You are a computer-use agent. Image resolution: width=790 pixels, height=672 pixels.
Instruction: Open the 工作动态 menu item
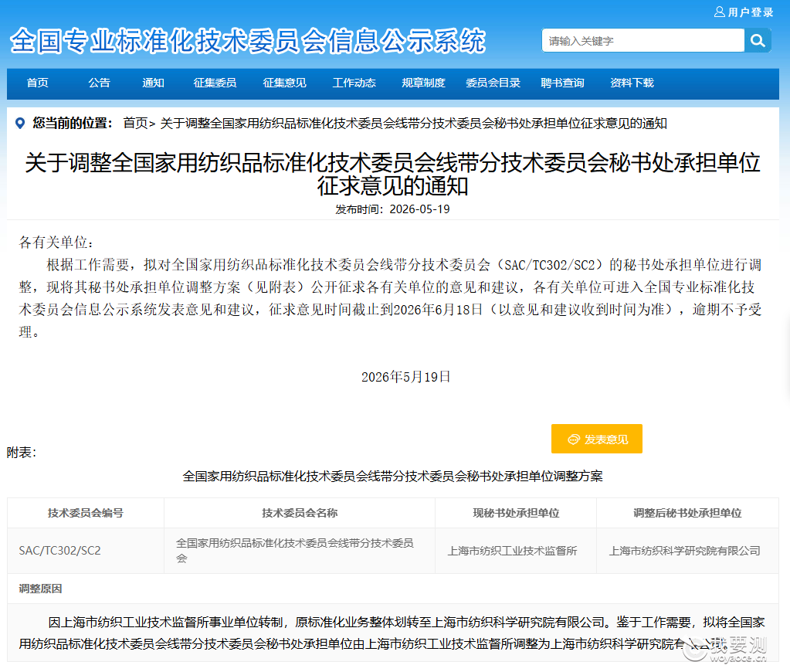[354, 83]
